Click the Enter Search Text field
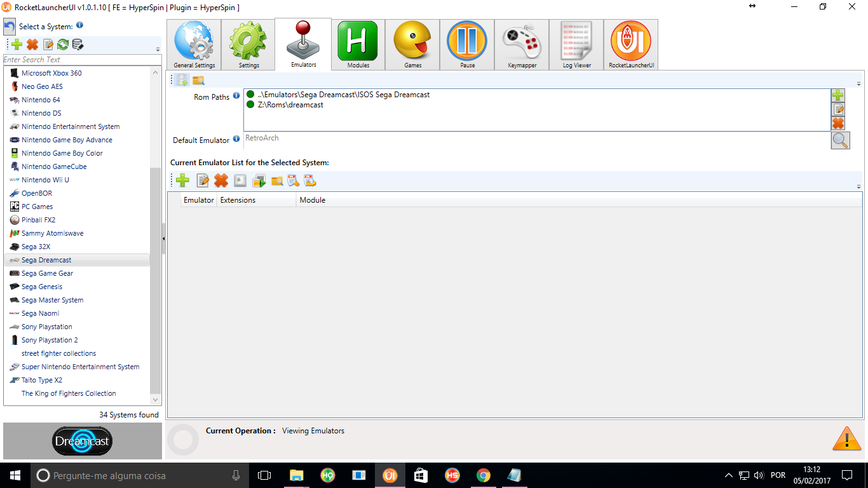The image size is (868, 488). (82, 60)
